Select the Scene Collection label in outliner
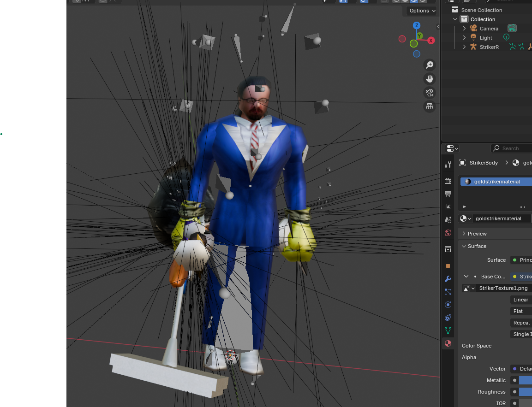Screen dimensions: 532x407 pos(481,10)
